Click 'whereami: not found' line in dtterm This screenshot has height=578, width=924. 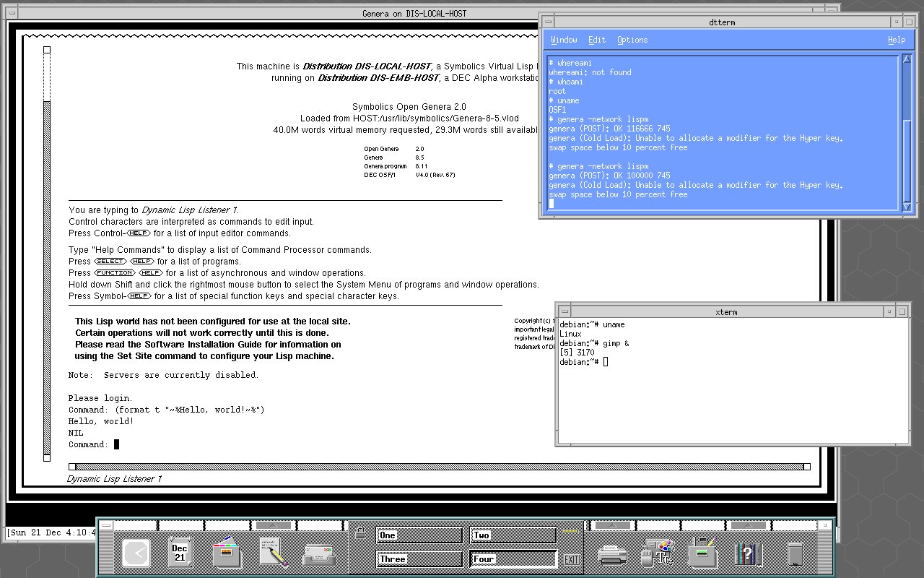tap(590, 72)
